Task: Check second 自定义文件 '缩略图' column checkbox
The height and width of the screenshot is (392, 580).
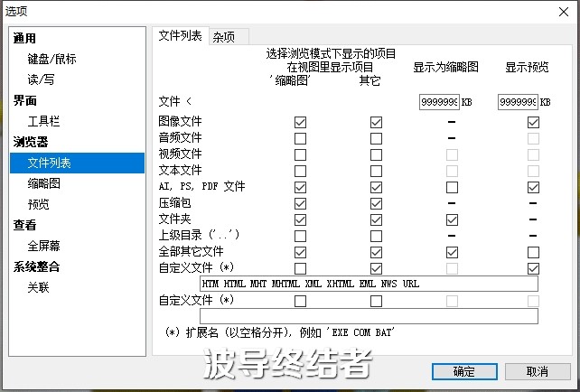Action: coord(300,302)
